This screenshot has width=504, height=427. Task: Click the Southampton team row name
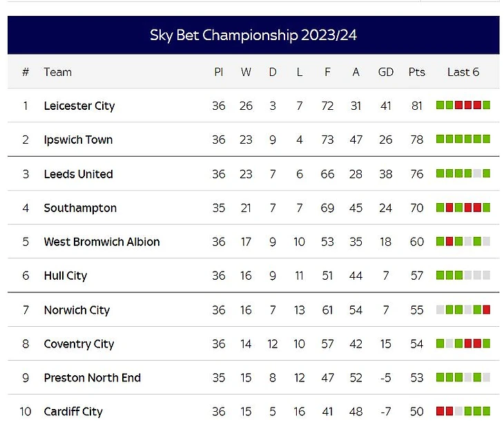80,208
